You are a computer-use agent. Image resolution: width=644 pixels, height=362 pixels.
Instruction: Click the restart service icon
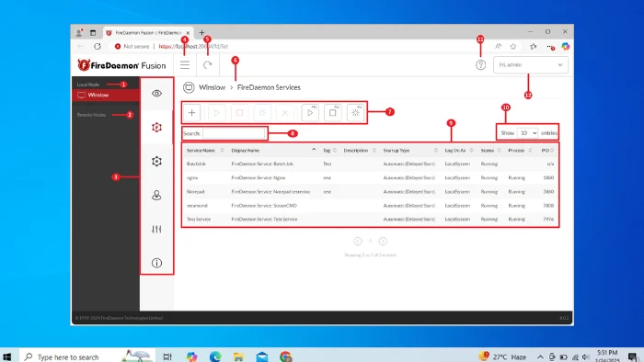(x=262, y=113)
